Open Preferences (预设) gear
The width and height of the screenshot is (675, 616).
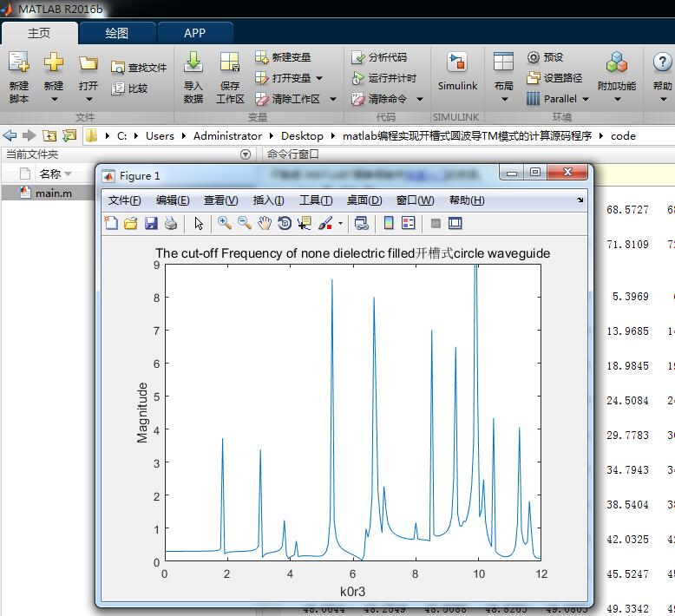(545, 57)
